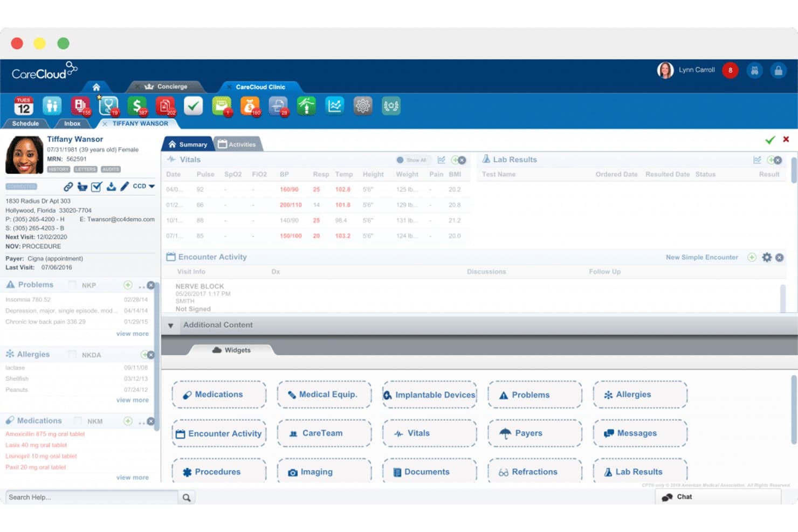
Task: Select the Widgets tab
Action: pos(232,350)
